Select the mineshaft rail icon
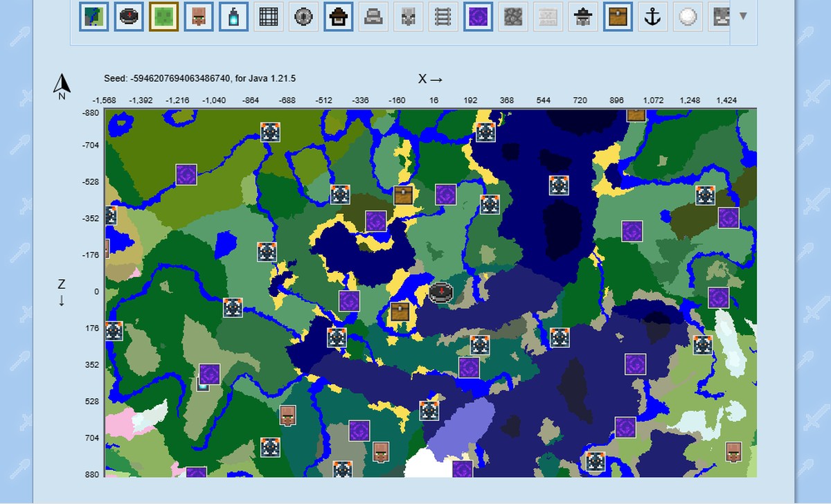Screen dimensions: 831x504 pyautogui.click(x=443, y=17)
